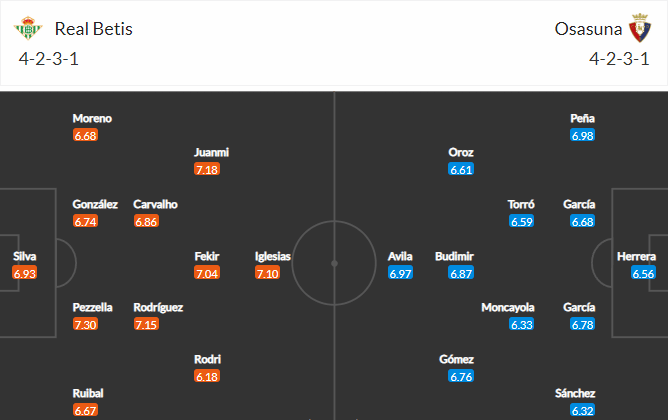The image size is (668, 420).
Task: Click on player Ruibal
Action: (88, 393)
